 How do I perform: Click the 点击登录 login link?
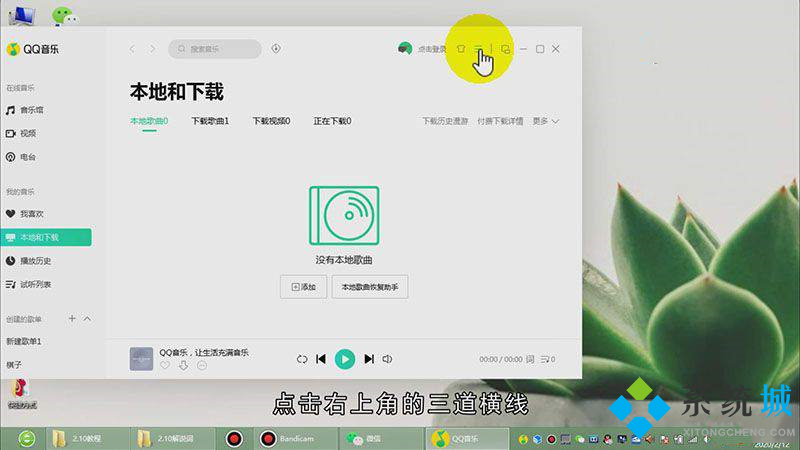click(432, 49)
